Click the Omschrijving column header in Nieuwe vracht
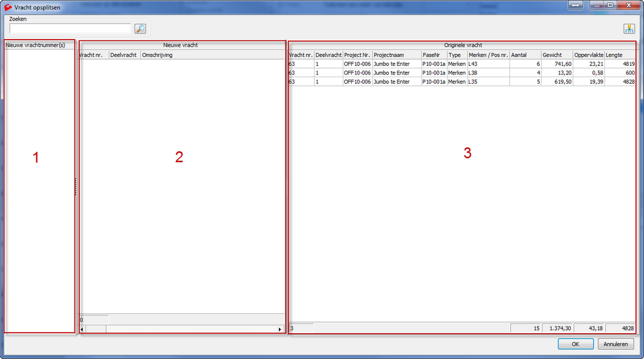Viewport: 644px width, 359px height. pos(212,55)
